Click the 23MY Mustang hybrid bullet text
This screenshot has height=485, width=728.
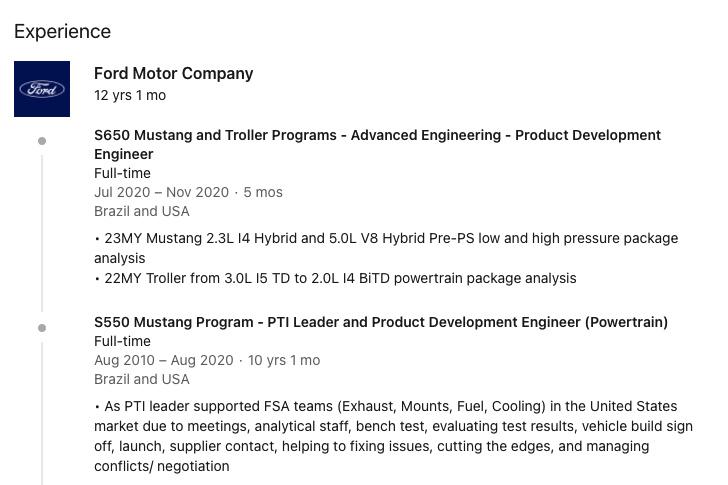pyautogui.click(x=386, y=248)
